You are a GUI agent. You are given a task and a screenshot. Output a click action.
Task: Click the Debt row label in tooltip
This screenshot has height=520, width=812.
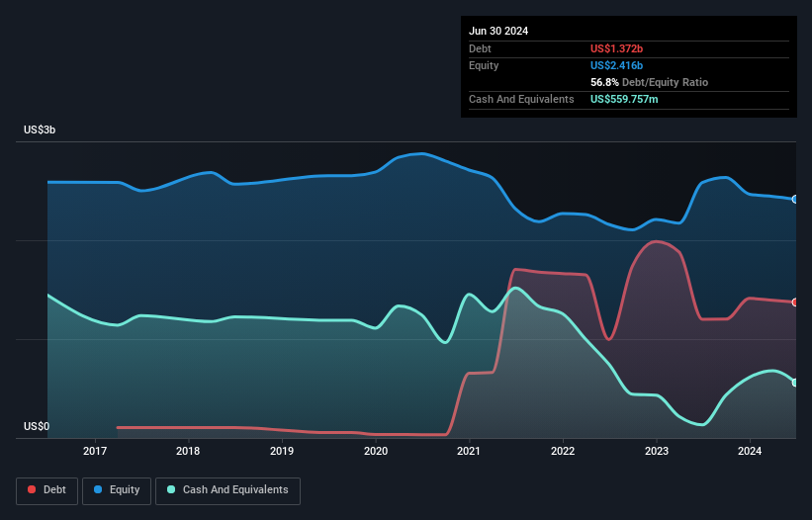[480, 48]
